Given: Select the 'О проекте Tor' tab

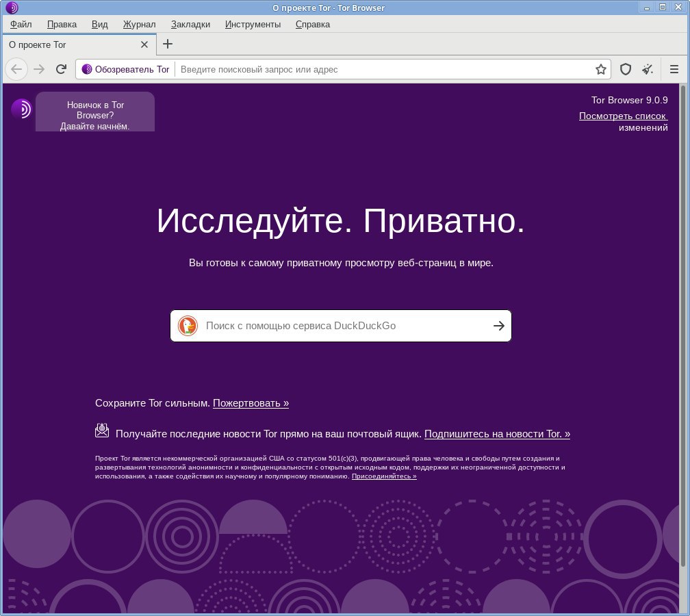Looking at the screenshot, I should pyautogui.click(x=78, y=44).
